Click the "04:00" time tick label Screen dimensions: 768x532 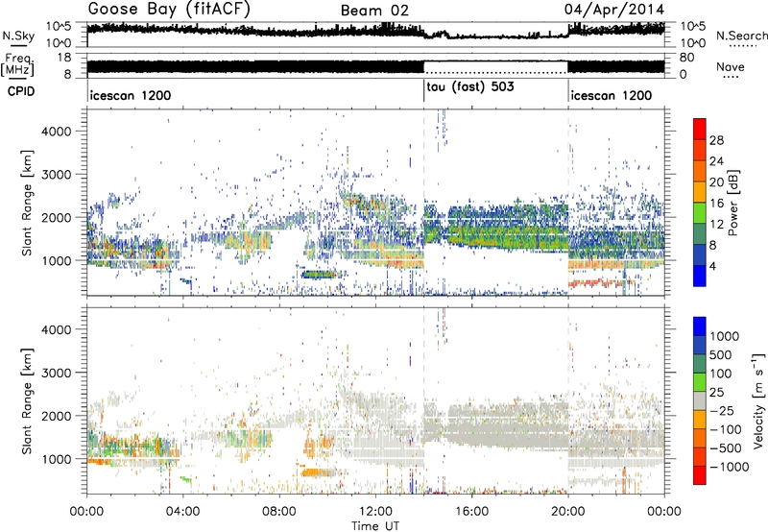[x=182, y=512]
